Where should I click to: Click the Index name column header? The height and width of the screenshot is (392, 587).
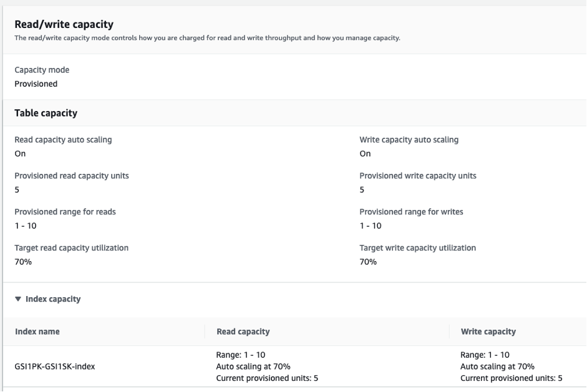click(37, 332)
